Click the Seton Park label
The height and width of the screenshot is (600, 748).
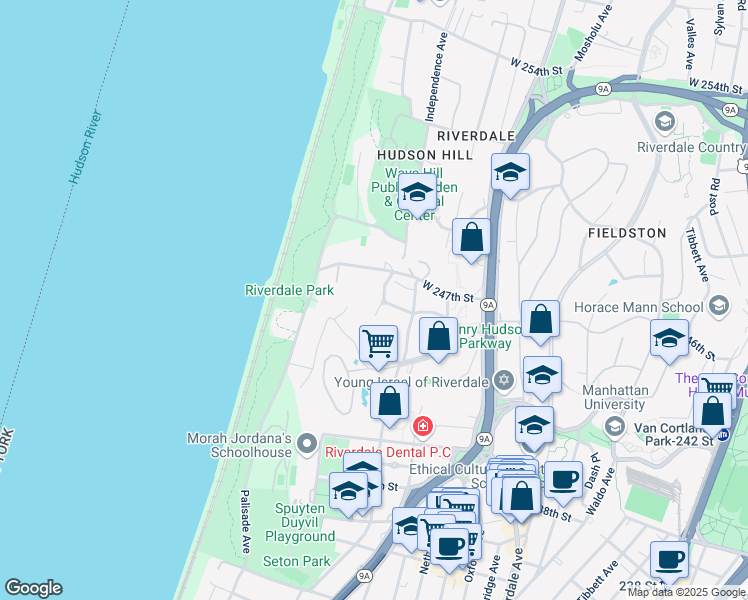pos(296,561)
